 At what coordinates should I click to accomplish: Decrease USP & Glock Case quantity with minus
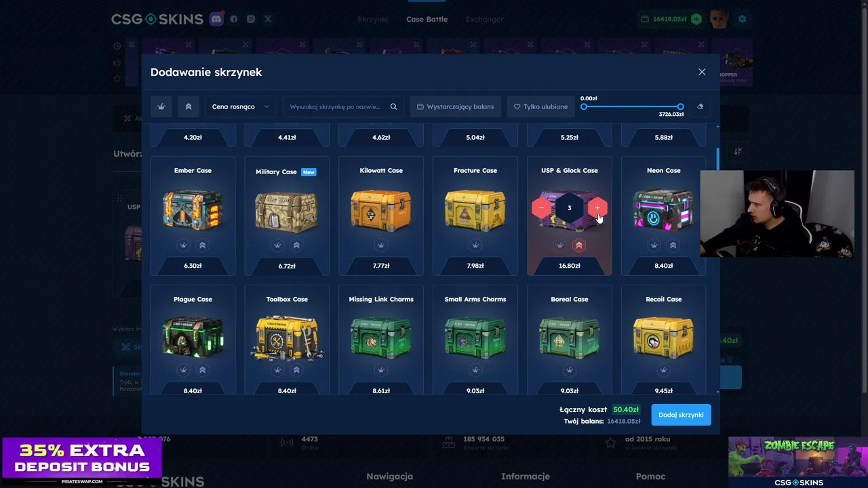[x=541, y=208]
